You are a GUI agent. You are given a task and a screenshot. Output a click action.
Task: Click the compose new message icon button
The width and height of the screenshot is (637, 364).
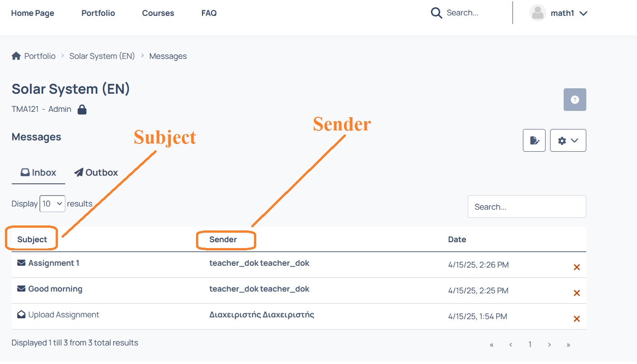[x=534, y=140]
